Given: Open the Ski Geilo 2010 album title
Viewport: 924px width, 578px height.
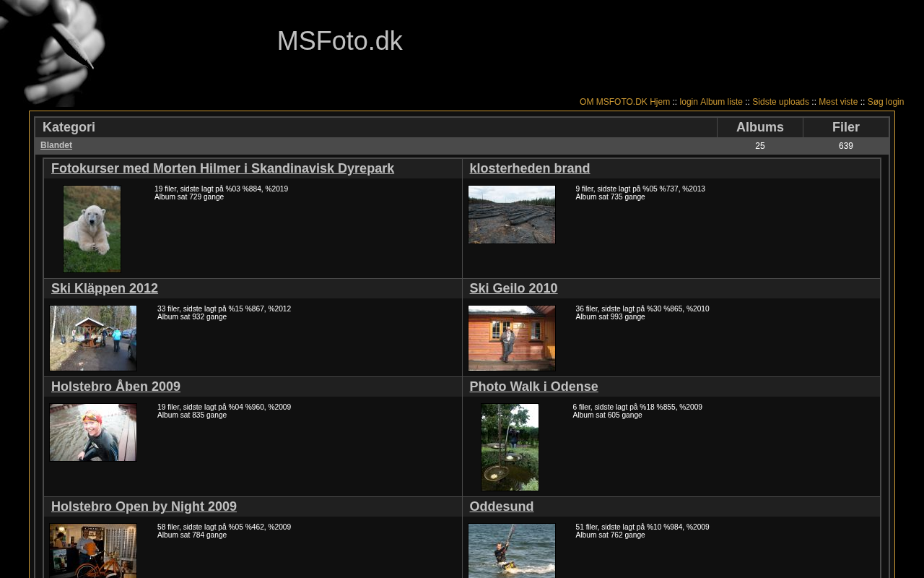Looking at the screenshot, I should click(x=513, y=288).
